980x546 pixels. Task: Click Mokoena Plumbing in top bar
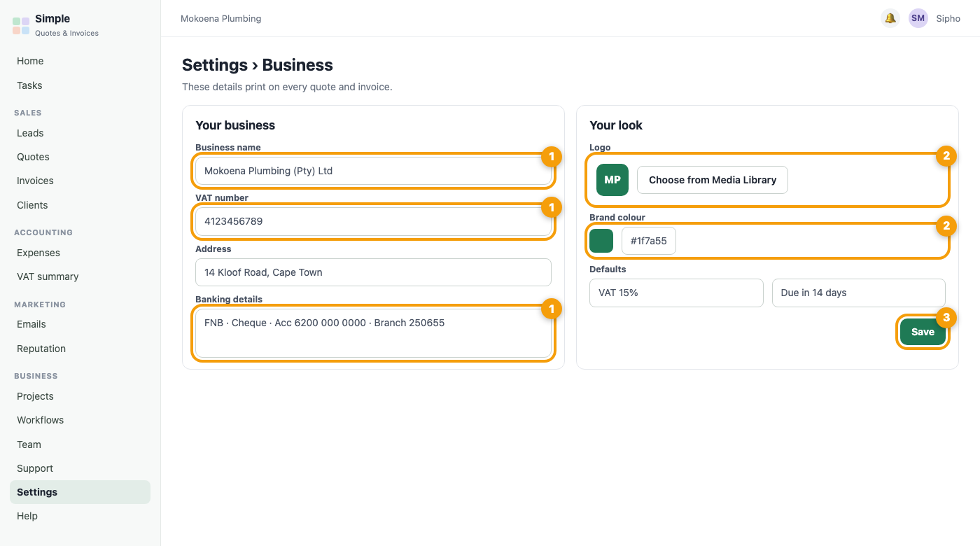click(x=221, y=18)
